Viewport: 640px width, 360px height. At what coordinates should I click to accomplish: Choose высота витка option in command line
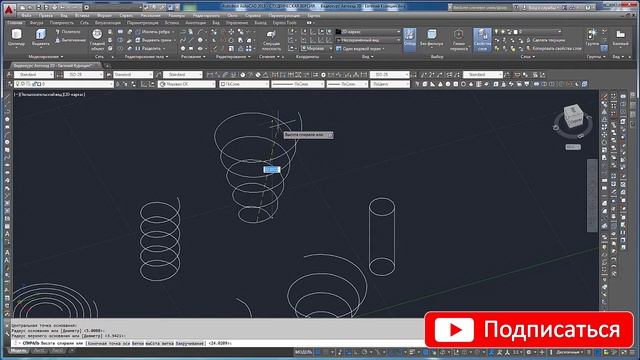(x=160, y=343)
